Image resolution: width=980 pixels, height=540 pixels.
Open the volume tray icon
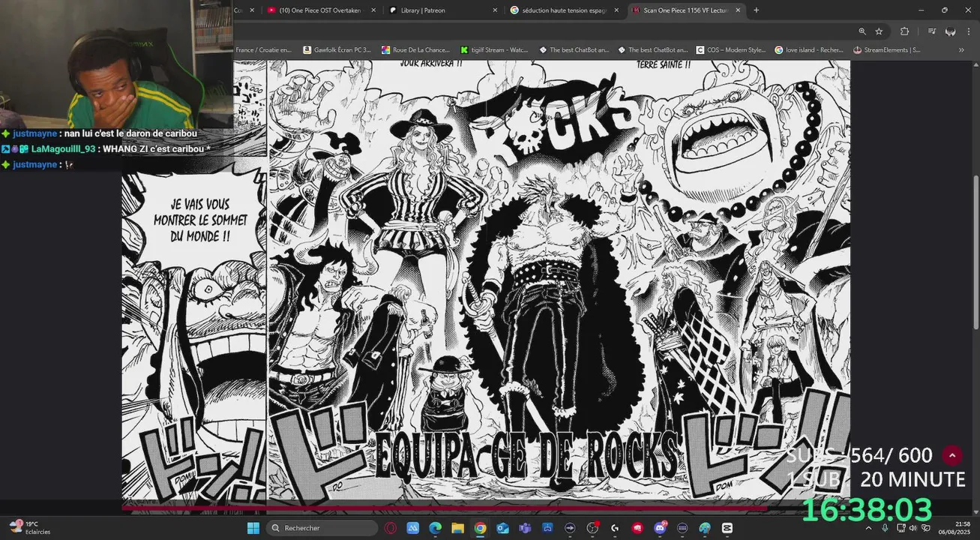[913, 528]
